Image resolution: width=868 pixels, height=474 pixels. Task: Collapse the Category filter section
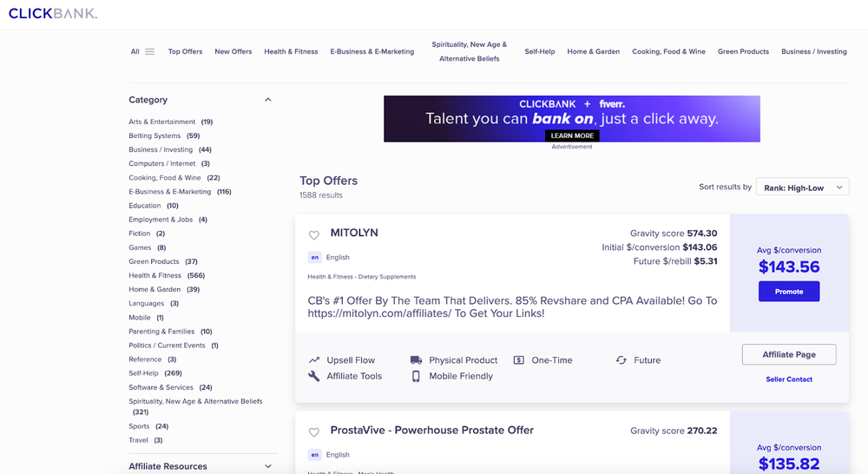point(267,100)
